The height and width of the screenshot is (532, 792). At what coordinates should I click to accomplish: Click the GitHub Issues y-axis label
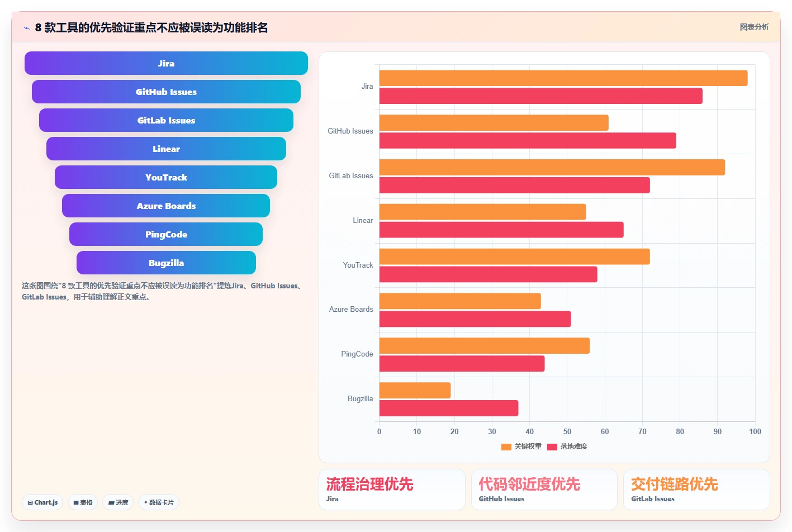[x=350, y=131]
